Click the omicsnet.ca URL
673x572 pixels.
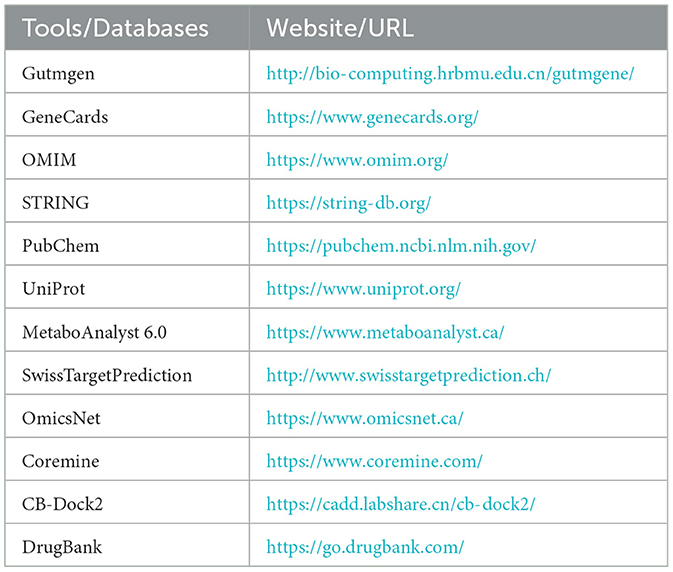coord(365,418)
